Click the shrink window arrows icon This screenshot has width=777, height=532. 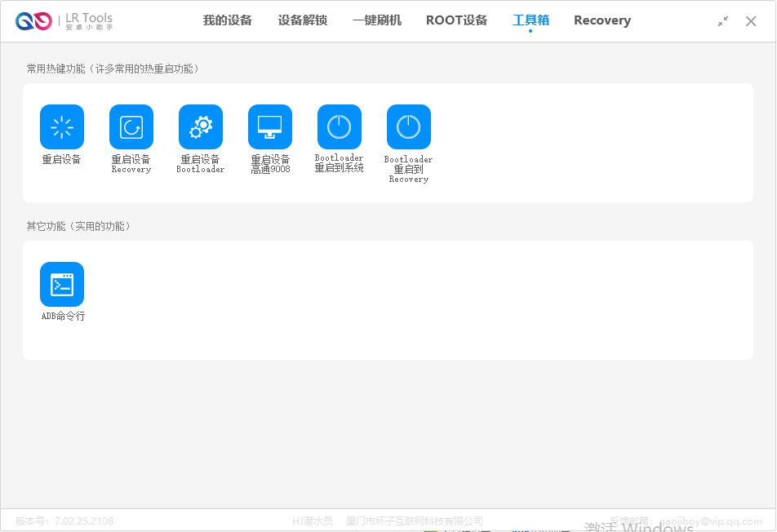click(723, 21)
